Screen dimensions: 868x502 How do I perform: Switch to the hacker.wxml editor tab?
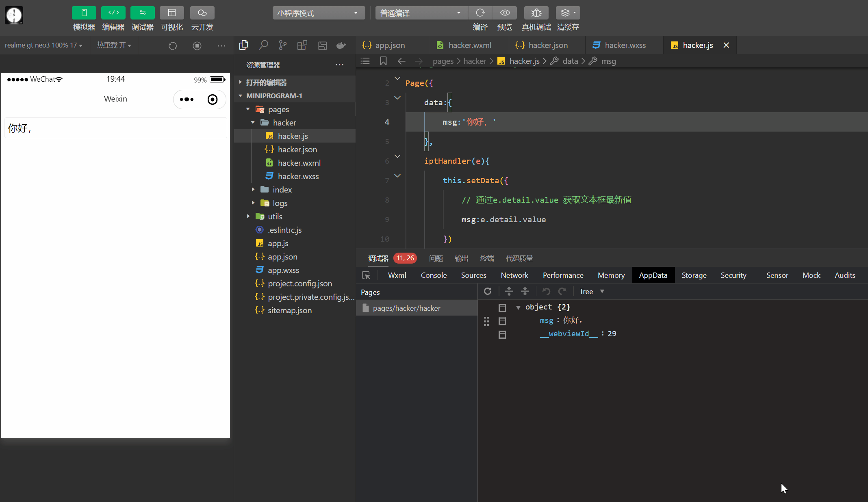tap(469, 45)
